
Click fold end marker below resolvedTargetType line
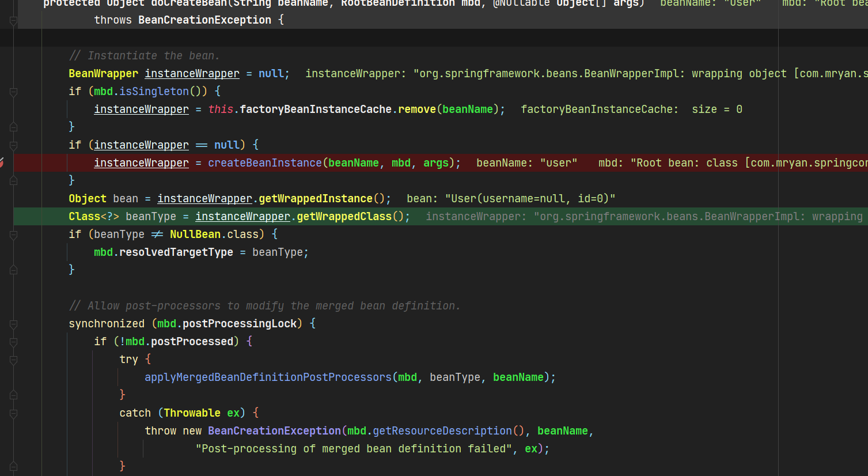coord(13,270)
